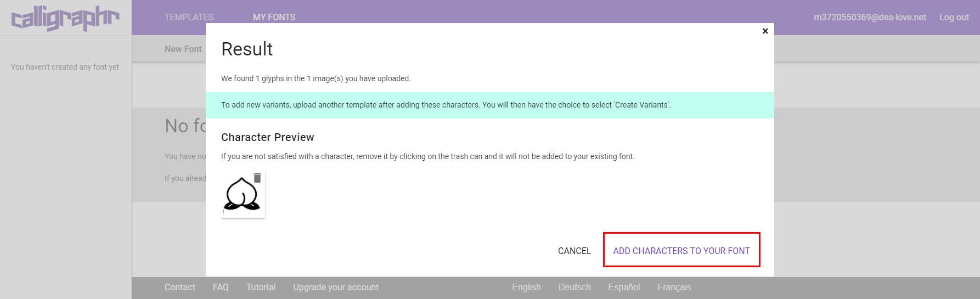The image size is (980, 299).
Task: Cancel the Result dialog
Action: click(574, 251)
